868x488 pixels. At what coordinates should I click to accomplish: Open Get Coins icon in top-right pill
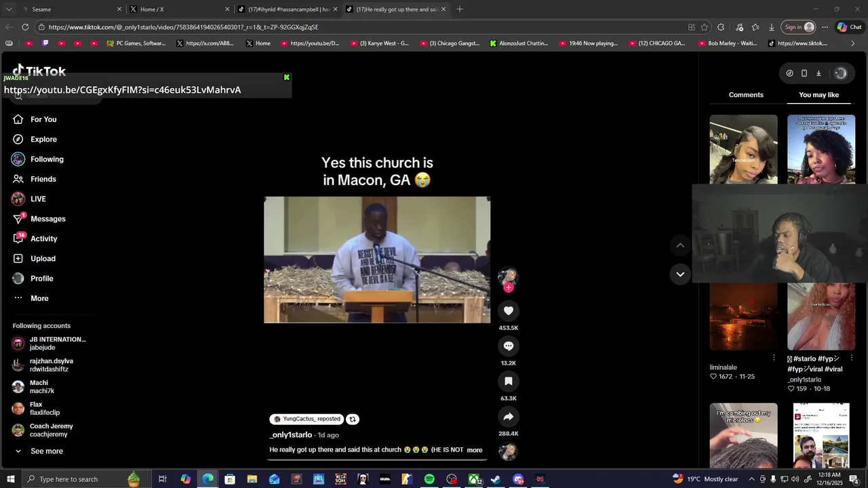[x=789, y=73]
